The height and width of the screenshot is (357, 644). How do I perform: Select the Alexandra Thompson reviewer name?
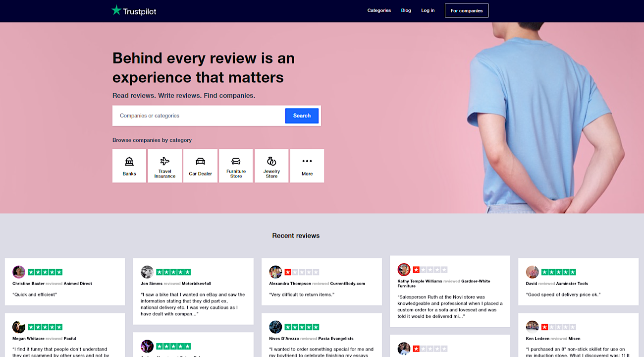pyautogui.click(x=290, y=284)
